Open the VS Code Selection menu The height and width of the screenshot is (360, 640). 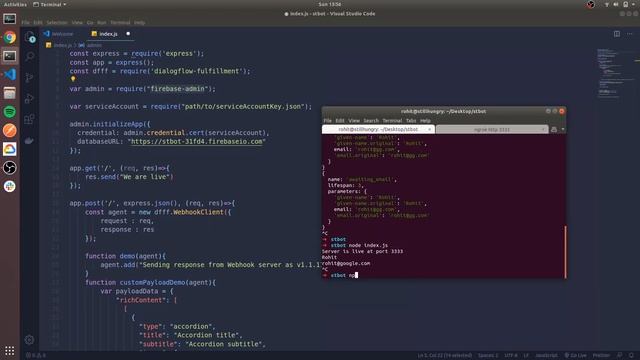pos(57,23)
